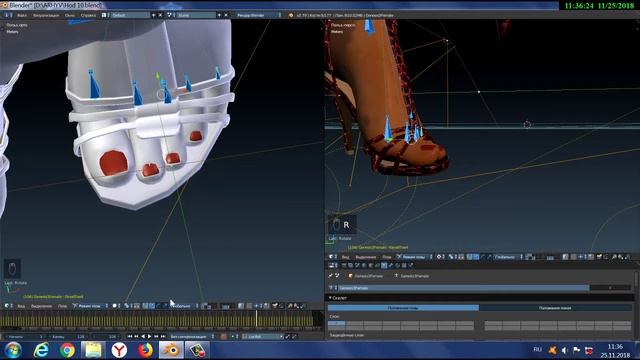The width and height of the screenshot is (640, 360).
Task: Open the keying set selector field
Action: (262, 337)
